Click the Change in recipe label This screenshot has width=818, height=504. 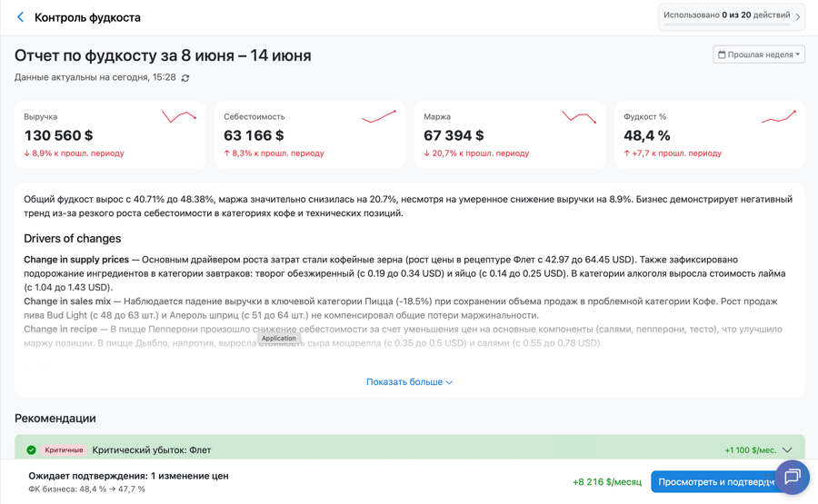(61, 329)
